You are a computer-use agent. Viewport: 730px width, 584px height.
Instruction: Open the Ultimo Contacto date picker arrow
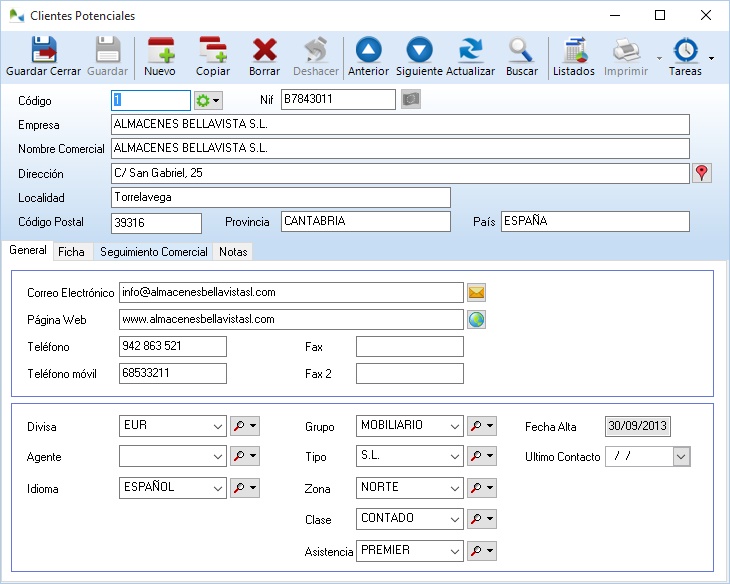point(681,456)
